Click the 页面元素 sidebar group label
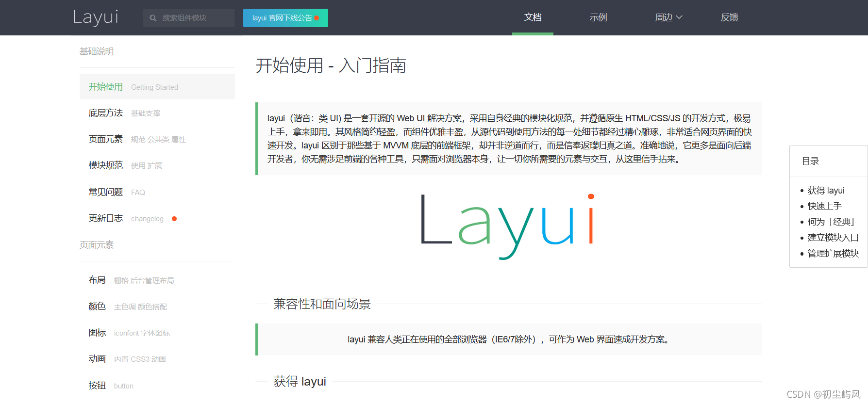This screenshot has height=403, width=868. pos(97,245)
